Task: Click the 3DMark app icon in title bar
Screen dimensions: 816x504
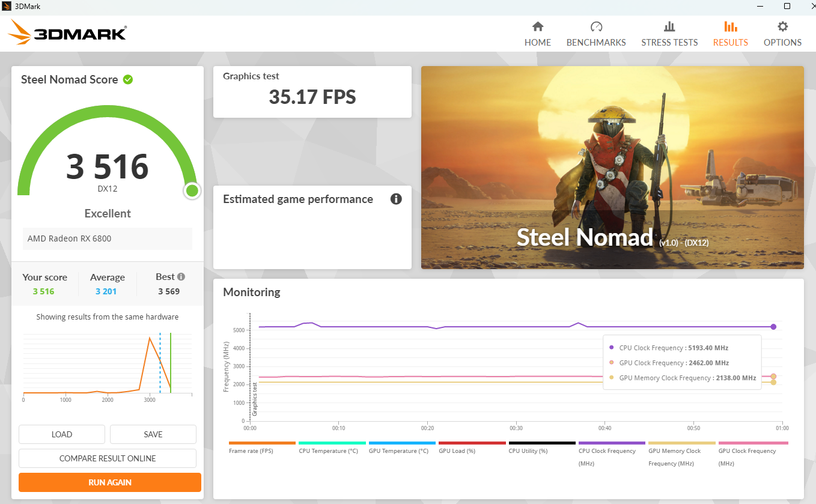Action: tap(7, 6)
